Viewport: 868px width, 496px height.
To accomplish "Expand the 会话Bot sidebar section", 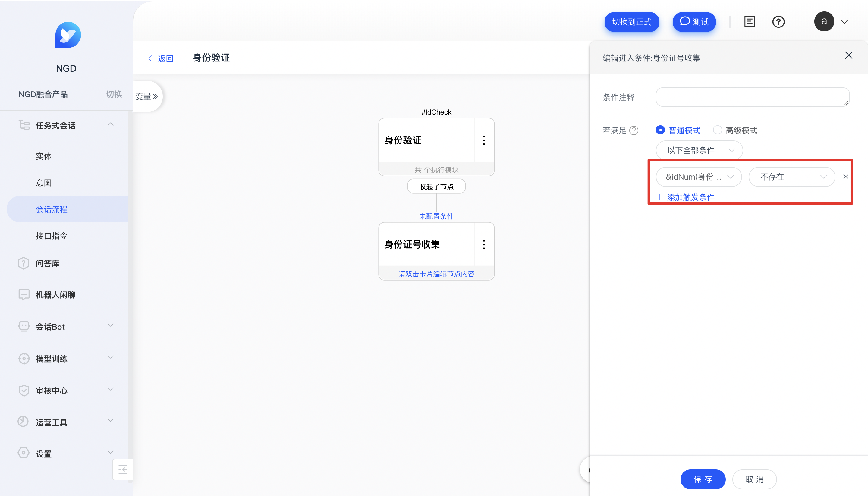I will click(x=66, y=326).
